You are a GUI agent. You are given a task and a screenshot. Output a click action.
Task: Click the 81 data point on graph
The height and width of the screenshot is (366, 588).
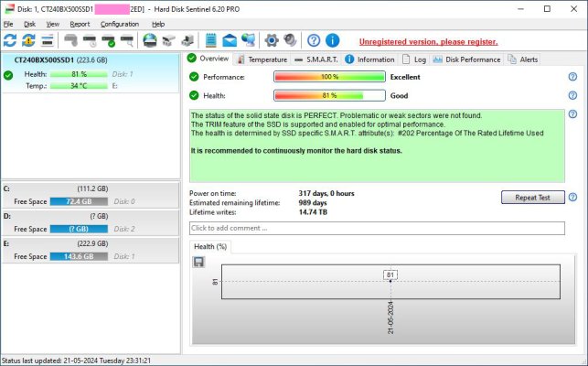[390, 281]
